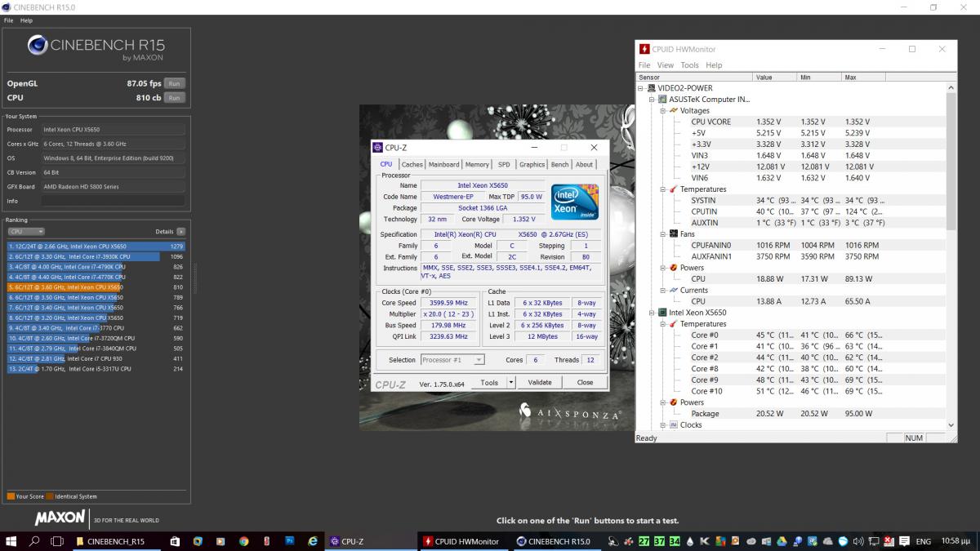Switch to the Bench tab in CPU-Z
The width and height of the screenshot is (980, 551).
coord(560,164)
